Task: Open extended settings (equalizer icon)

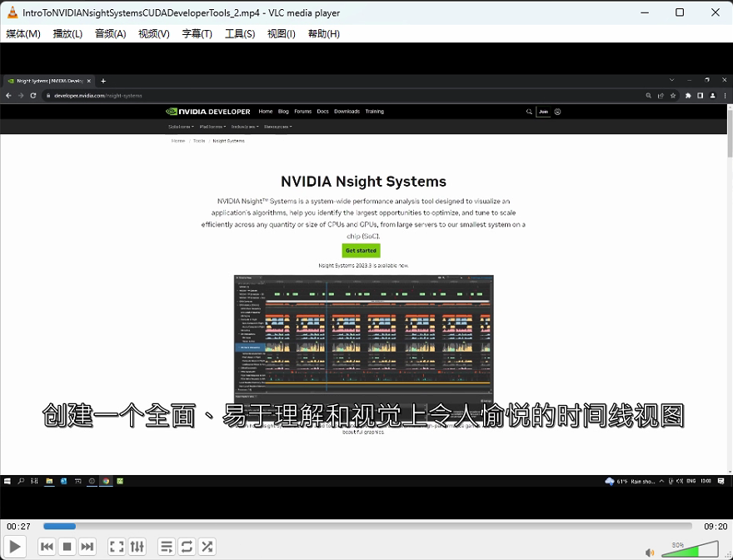Action: [137, 547]
